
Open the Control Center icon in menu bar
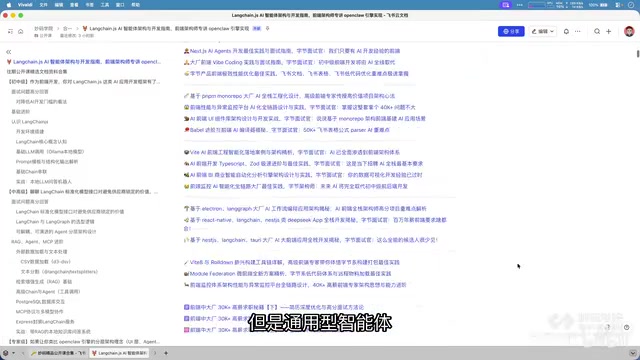coord(619,5)
